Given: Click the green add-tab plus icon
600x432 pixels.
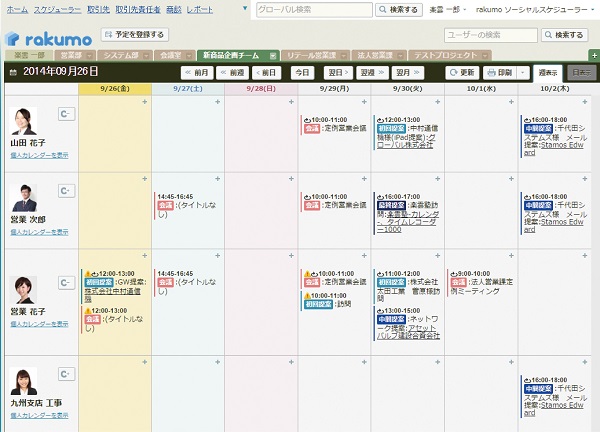Looking at the screenshot, I should pos(593,55).
